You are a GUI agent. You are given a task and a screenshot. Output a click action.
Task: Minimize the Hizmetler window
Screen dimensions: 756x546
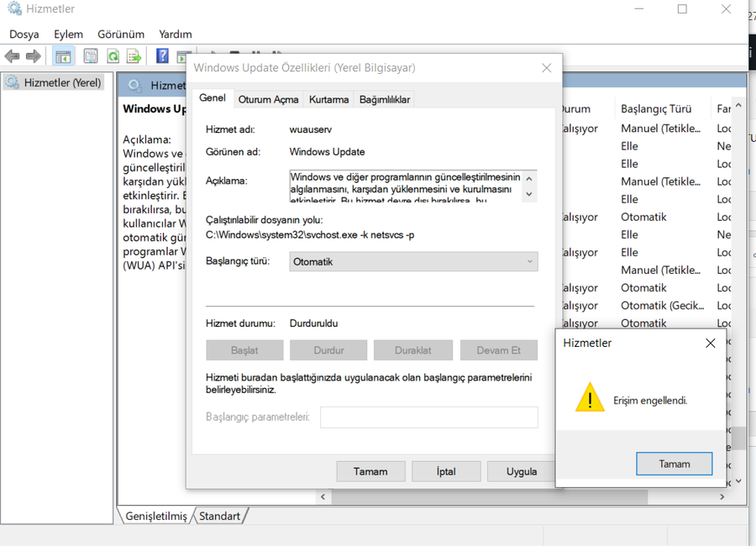(639, 8)
